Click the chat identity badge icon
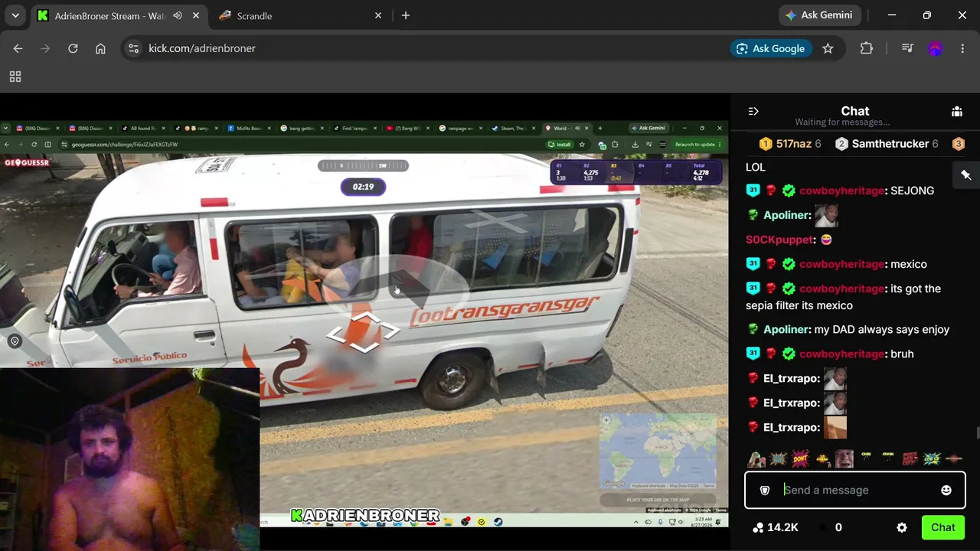The width and height of the screenshot is (980, 551). [764, 490]
